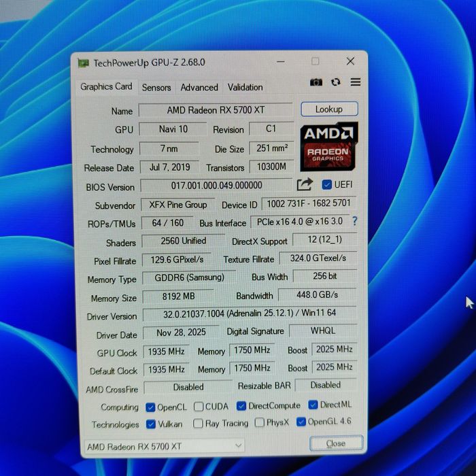The width and height of the screenshot is (476, 476).
Task: Open the hamburger menu in GPU-Z
Action: pos(356,82)
